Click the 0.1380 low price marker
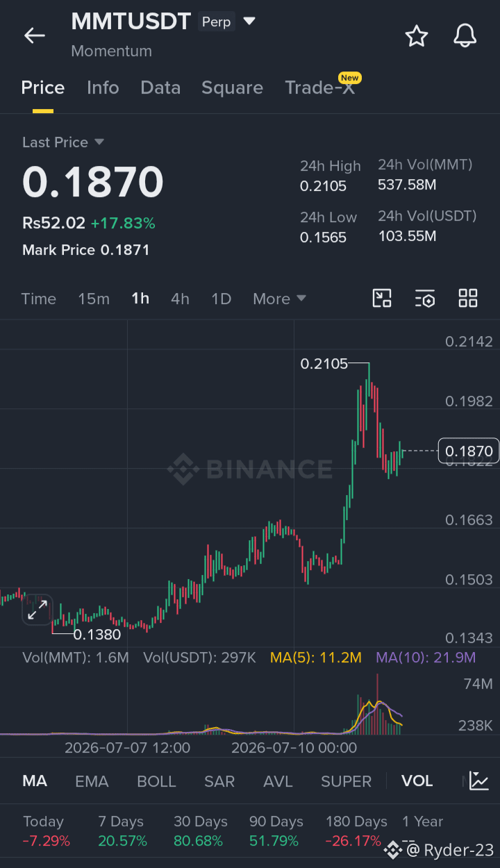 point(97,634)
